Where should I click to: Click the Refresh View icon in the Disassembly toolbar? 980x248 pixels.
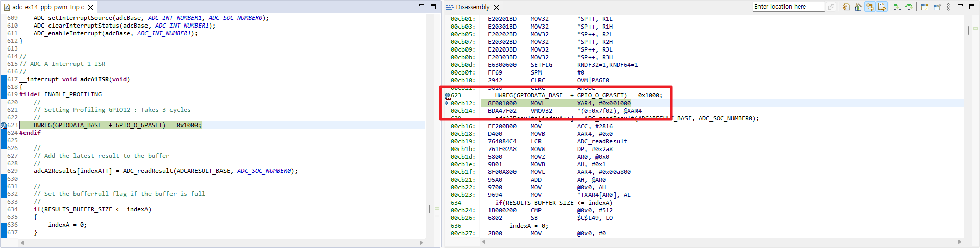pos(846,7)
